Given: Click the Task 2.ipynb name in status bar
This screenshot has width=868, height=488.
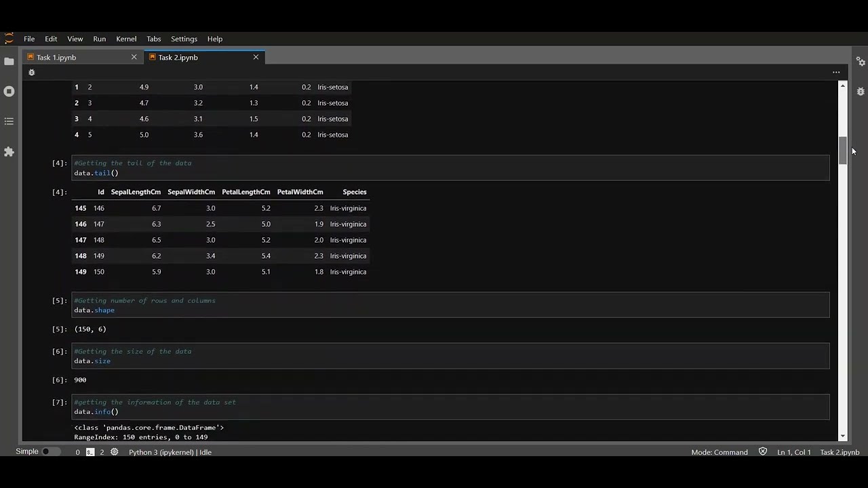Looking at the screenshot, I should [840, 452].
